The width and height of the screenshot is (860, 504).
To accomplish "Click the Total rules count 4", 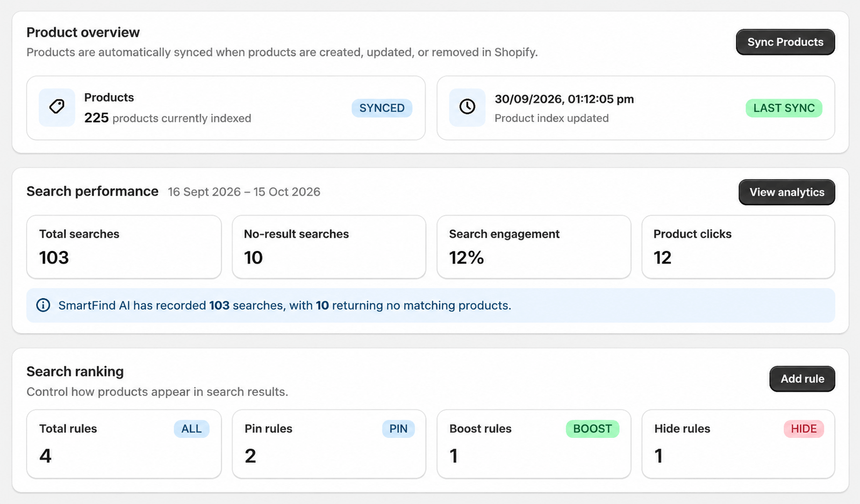I will (46, 456).
